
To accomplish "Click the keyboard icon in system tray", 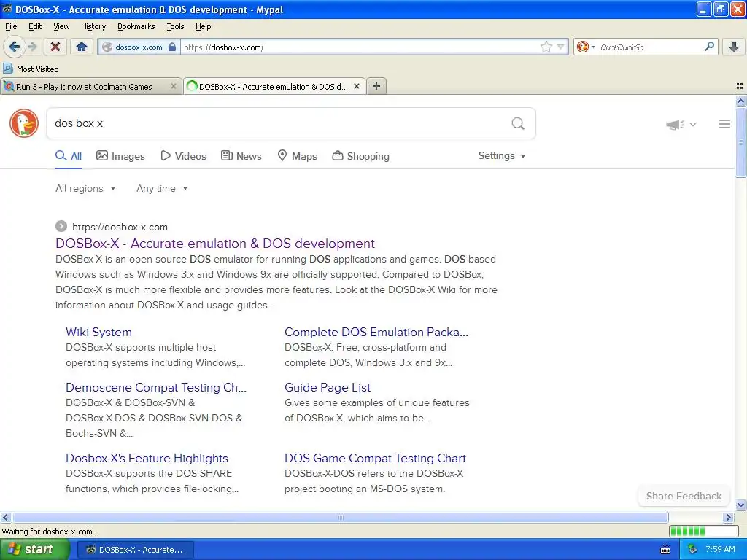I will (665, 550).
